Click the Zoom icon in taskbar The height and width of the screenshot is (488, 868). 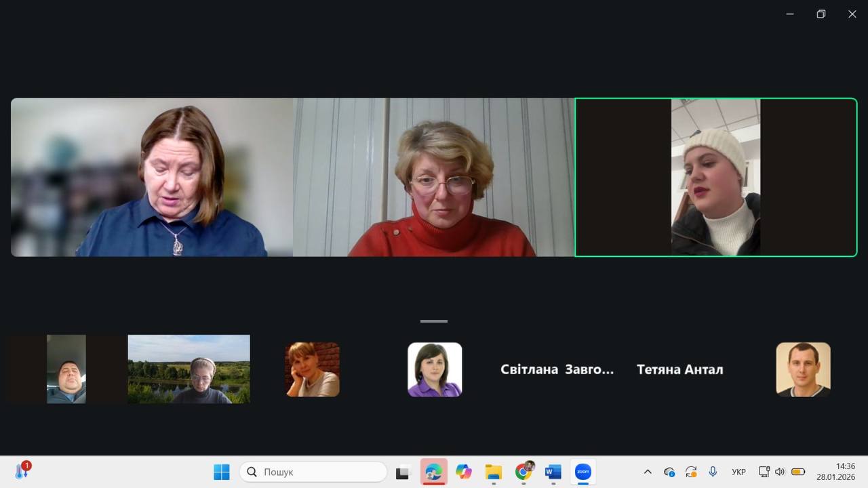[x=583, y=472]
